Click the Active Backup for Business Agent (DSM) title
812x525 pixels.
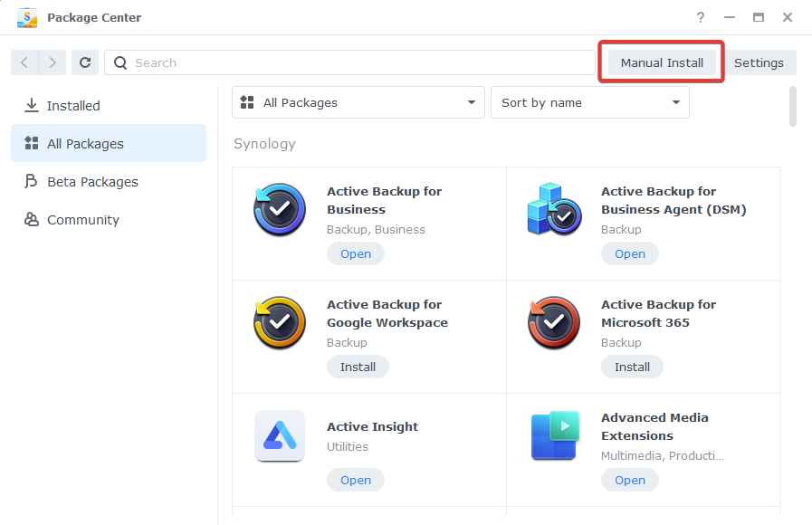point(673,200)
